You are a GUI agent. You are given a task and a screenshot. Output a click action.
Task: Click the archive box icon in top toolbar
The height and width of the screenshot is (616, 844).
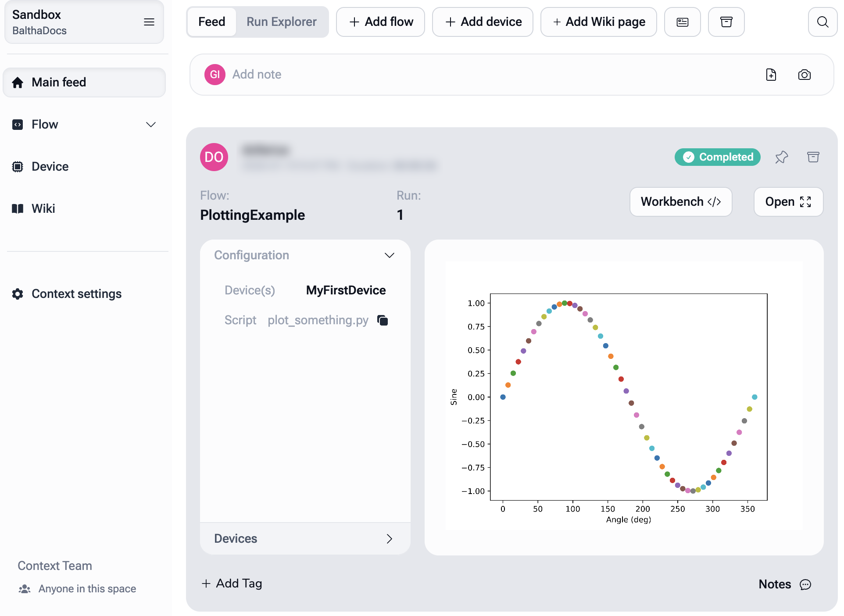(x=726, y=22)
